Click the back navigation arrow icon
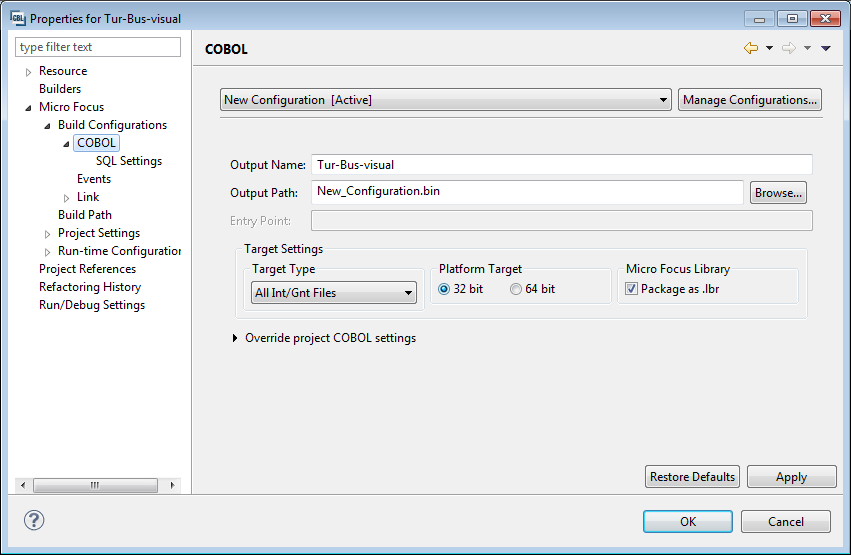 point(750,48)
